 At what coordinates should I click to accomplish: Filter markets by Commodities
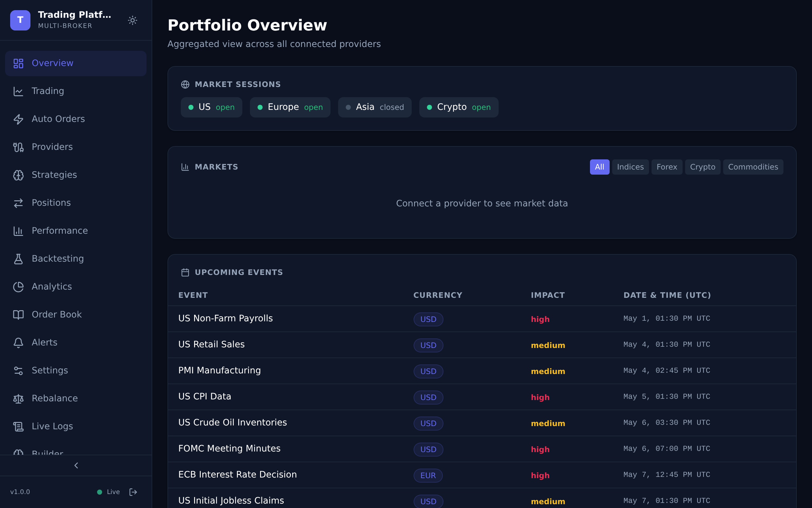(x=753, y=167)
